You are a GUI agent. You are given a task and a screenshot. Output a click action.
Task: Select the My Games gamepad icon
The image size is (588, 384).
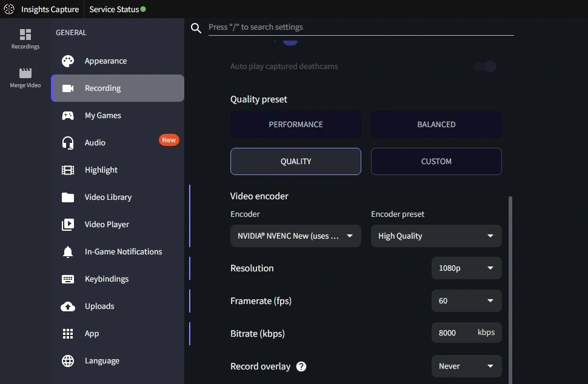click(68, 115)
